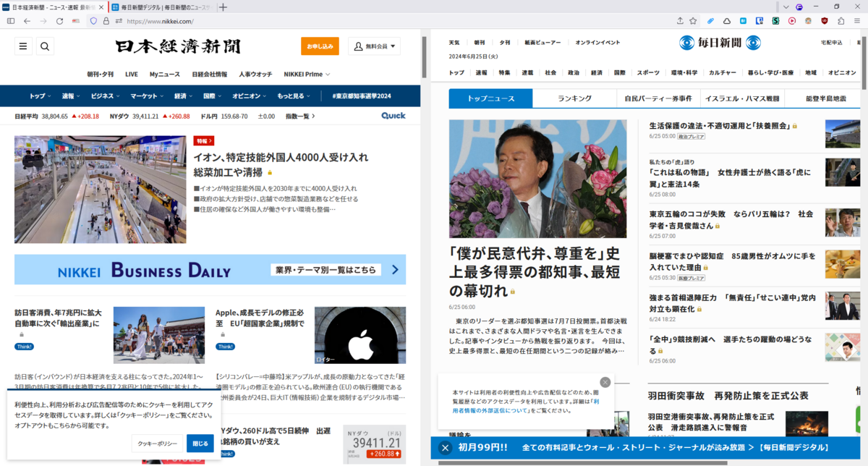
Task: Open green S extension icon
Action: pos(775,21)
